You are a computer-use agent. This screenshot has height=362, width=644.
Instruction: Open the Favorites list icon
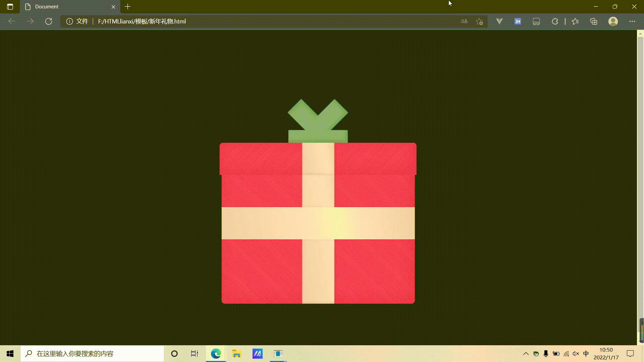click(575, 21)
